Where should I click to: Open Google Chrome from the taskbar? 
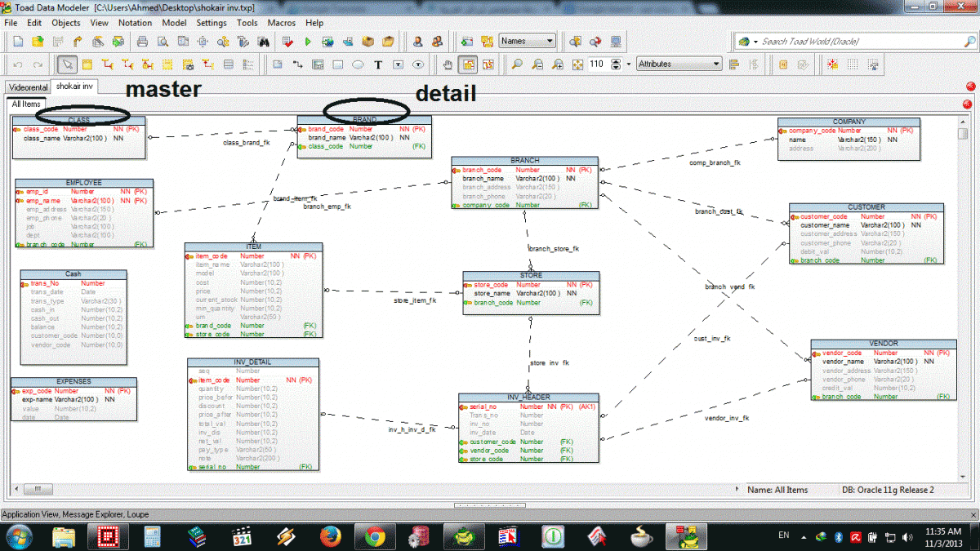coord(375,536)
